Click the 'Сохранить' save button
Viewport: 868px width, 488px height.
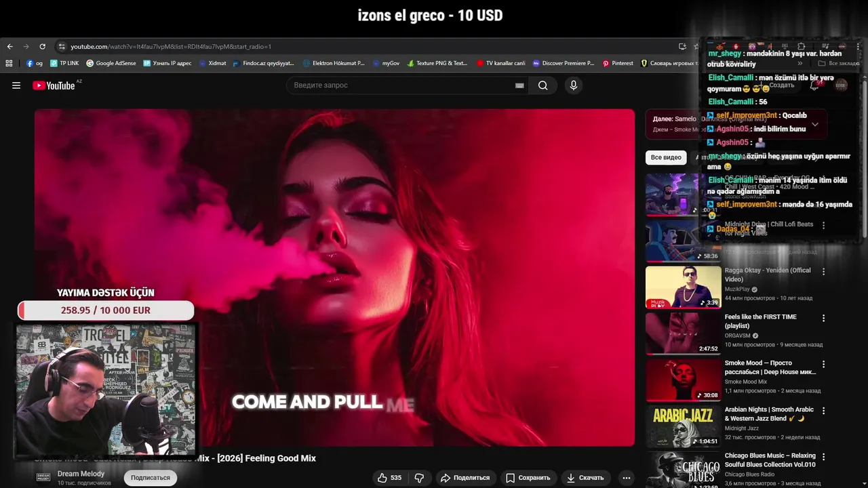pyautogui.click(x=528, y=478)
